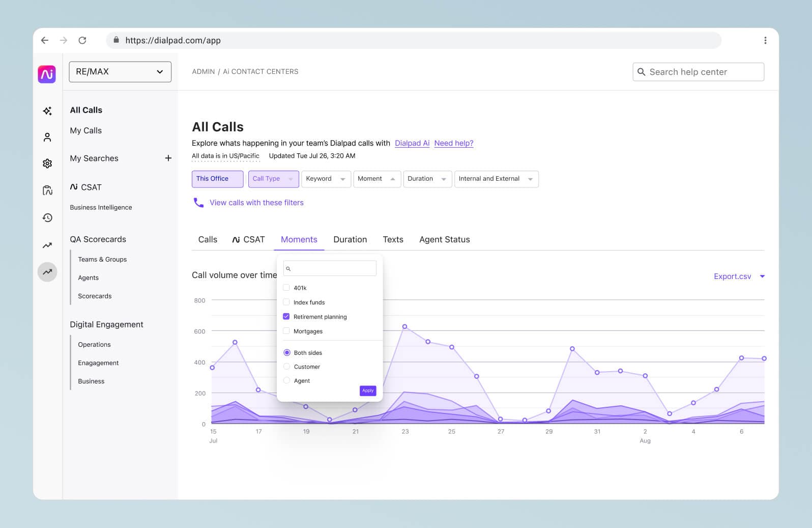Select the Customer radio option
This screenshot has height=528, width=812.
[x=287, y=367]
